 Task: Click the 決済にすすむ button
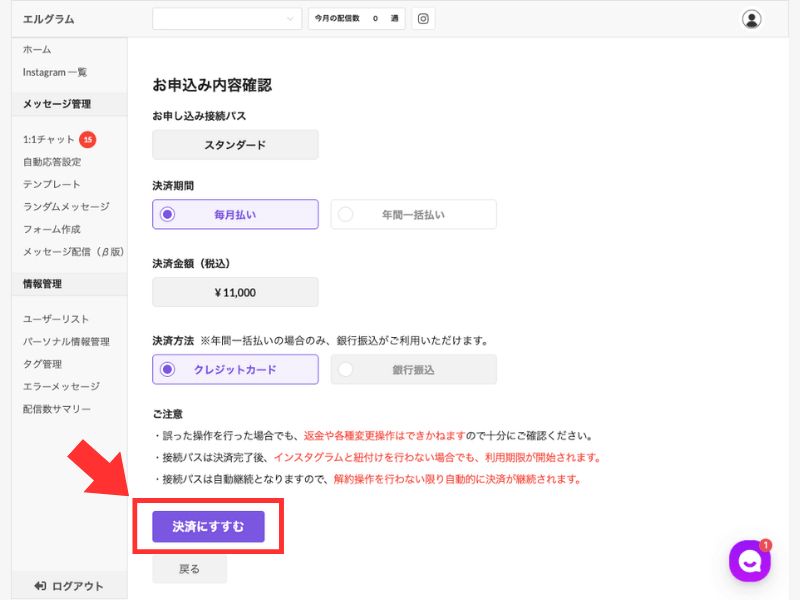tap(208, 527)
